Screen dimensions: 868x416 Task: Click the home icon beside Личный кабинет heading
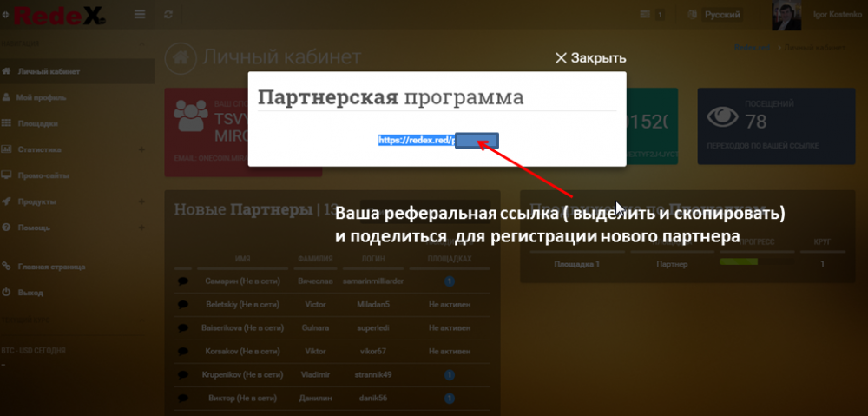pyautogui.click(x=181, y=57)
